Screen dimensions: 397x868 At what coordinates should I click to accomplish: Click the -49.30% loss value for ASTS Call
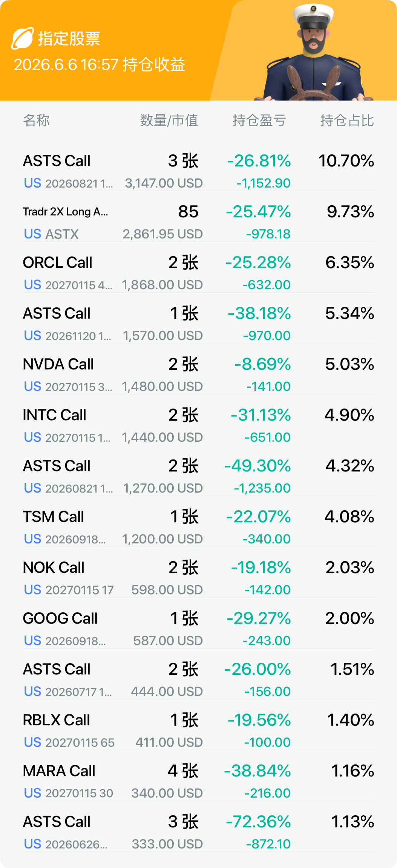[258, 466]
